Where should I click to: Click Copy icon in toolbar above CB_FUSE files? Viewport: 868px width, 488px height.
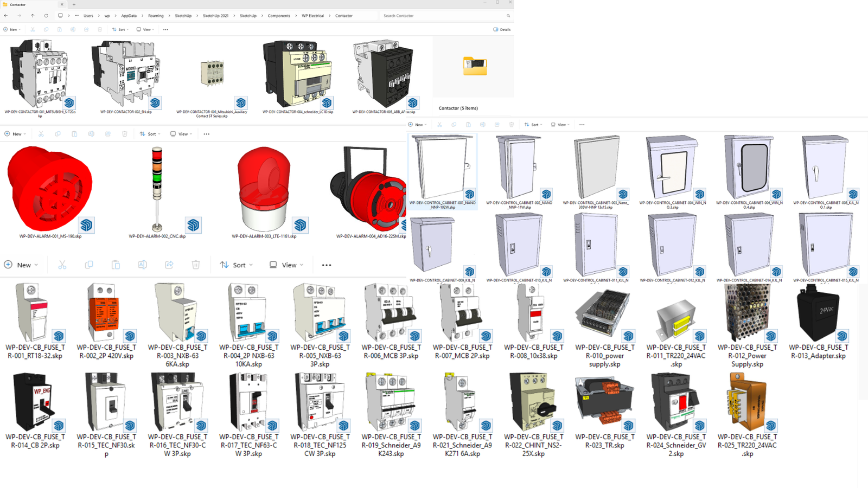tap(89, 265)
